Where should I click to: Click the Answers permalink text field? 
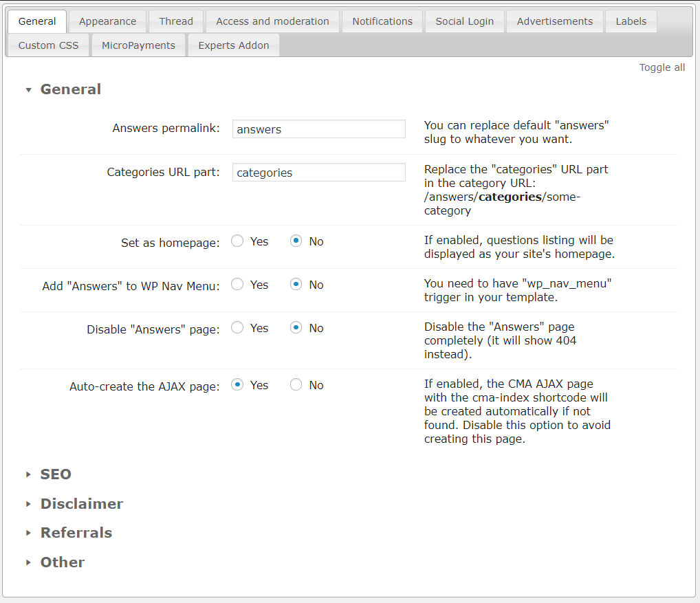pyautogui.click(x=318, y=129)
